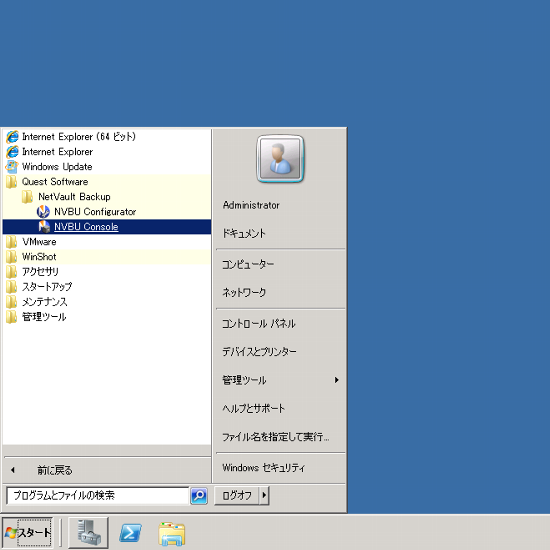Click the search magnifier button
This screenshot has height=550, width=550.
coord(199,496)
